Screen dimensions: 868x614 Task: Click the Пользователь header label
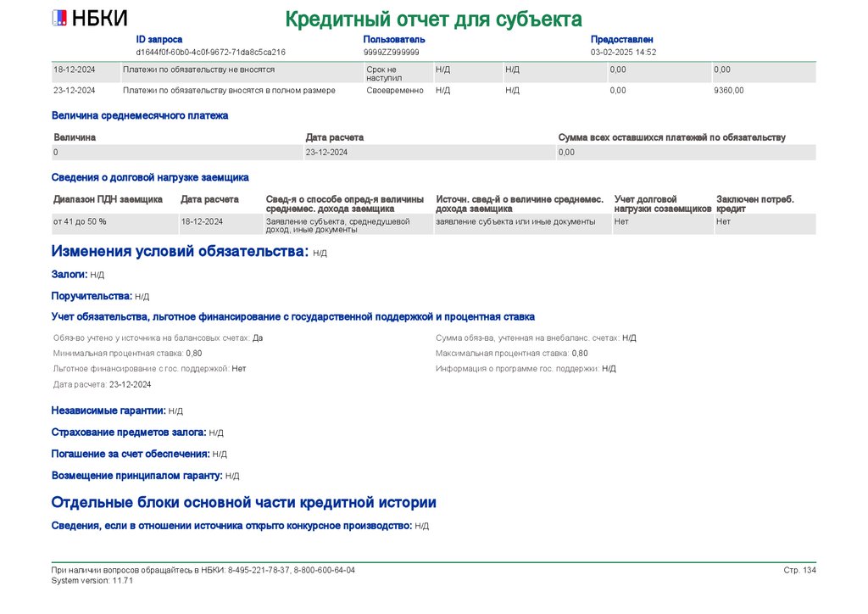point(393,39)
